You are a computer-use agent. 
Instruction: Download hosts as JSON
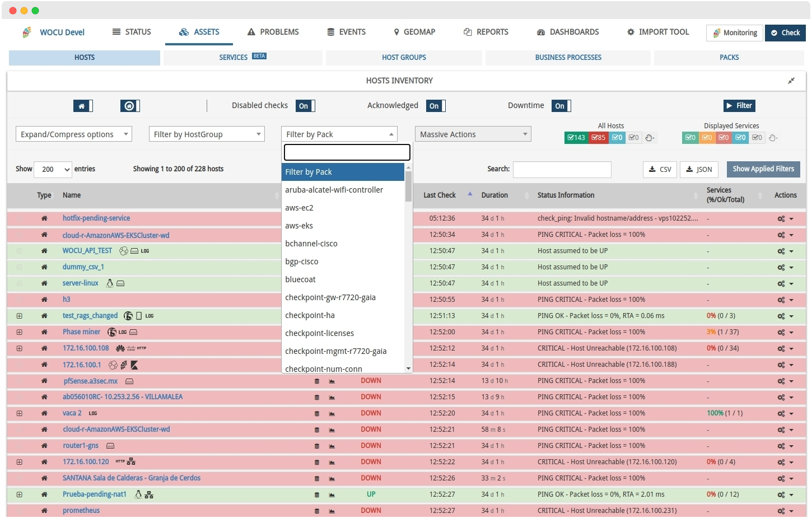[x=699, y=170]
